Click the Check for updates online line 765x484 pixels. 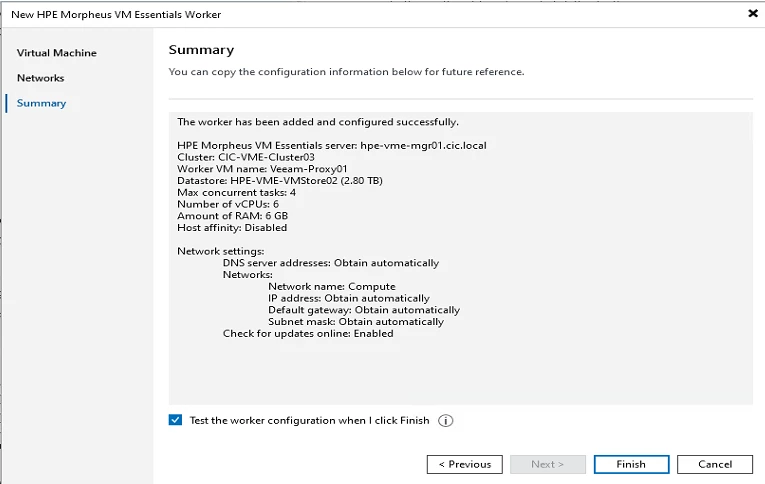(308, 333)
